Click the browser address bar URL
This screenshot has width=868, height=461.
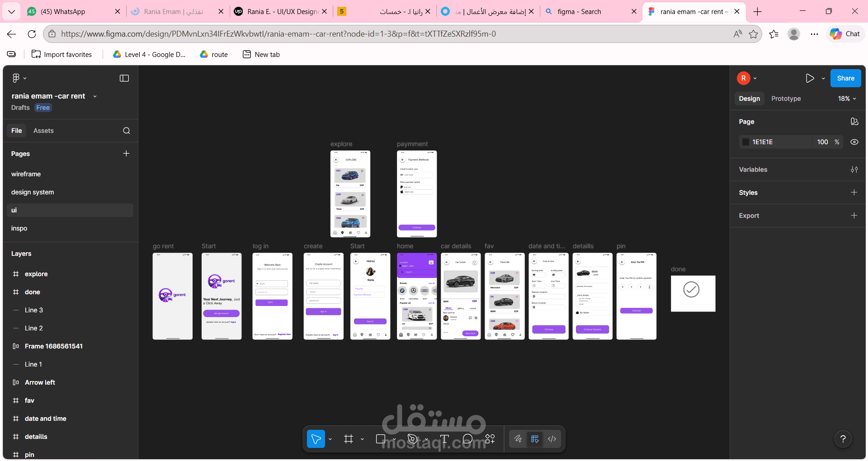(278, 34)
